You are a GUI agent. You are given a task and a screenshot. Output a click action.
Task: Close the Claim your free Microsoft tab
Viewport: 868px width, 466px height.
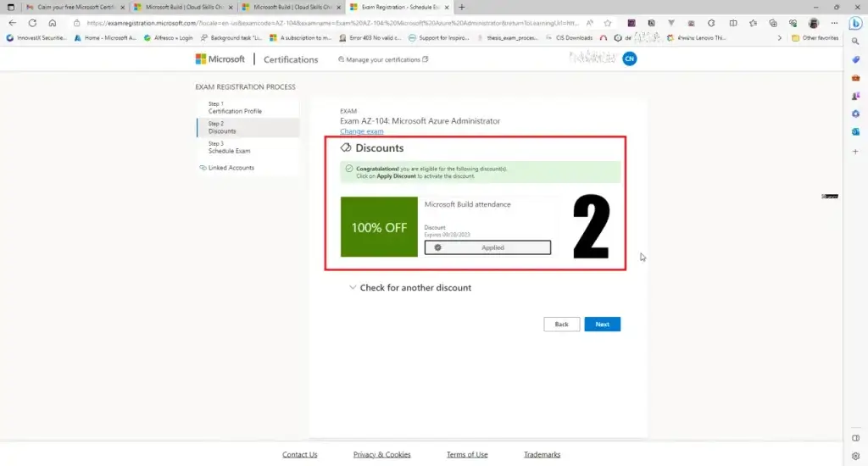point(123,7)
